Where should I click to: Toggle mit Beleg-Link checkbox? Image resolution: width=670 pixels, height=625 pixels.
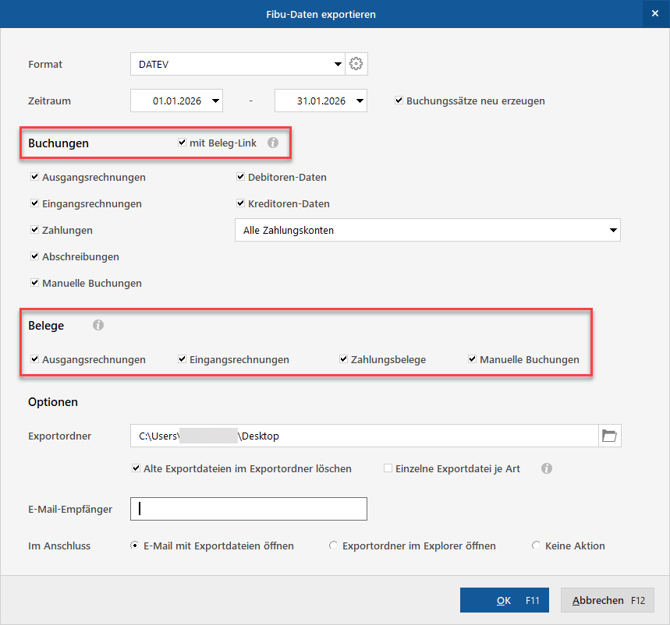[182, 143]
